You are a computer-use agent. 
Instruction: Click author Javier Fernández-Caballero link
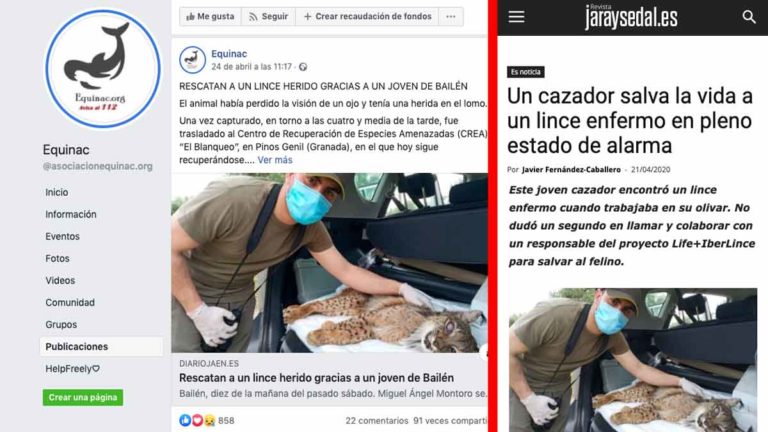click(571, 169)
